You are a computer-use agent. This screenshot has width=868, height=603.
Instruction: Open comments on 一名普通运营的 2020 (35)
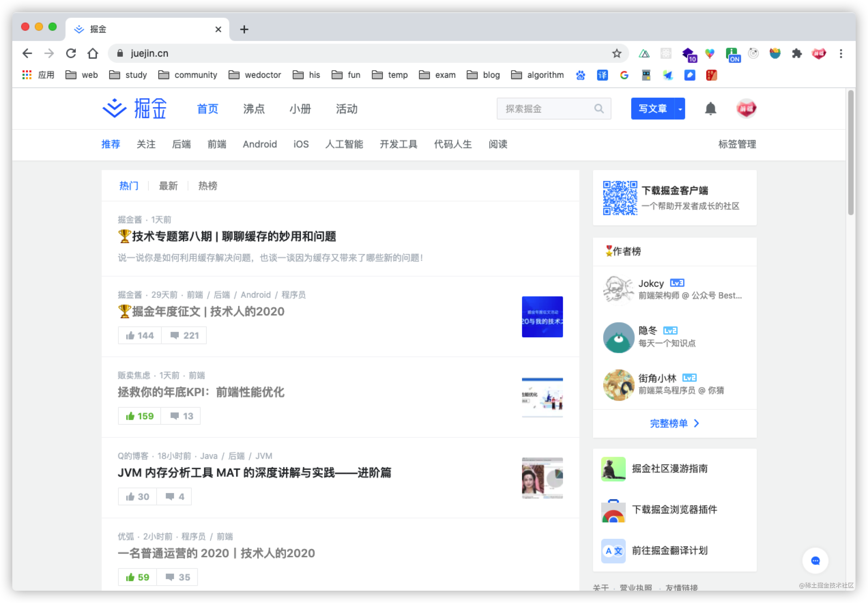tap(177, 577)
